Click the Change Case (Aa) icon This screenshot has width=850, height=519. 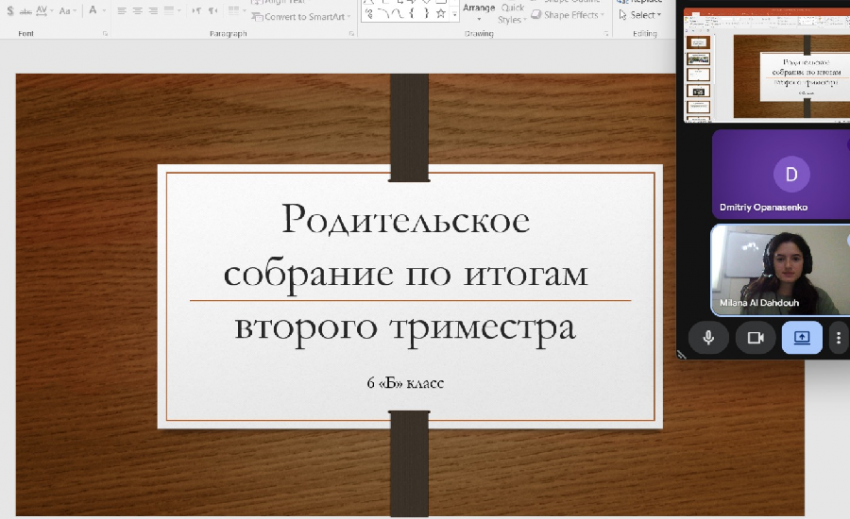point(66,11)
